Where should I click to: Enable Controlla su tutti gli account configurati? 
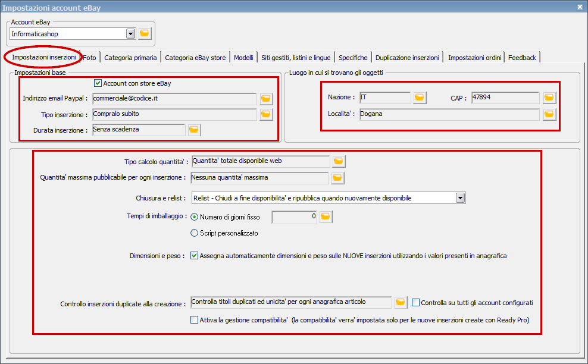pyautogui.click(x=415, y=303)
